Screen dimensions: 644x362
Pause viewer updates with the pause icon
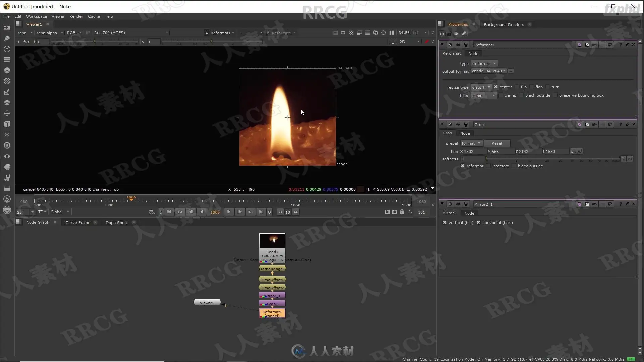pyautogui.click(x=391, y=33)
